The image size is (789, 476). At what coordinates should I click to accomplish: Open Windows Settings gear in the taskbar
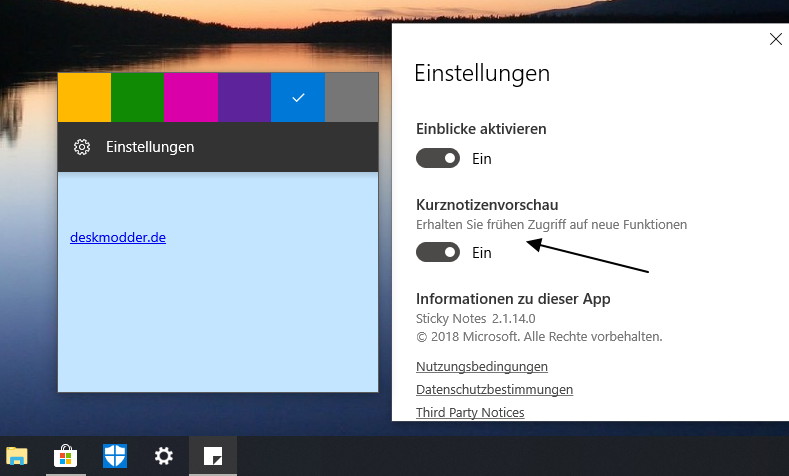pyautogui.click(x=164, y=456)
